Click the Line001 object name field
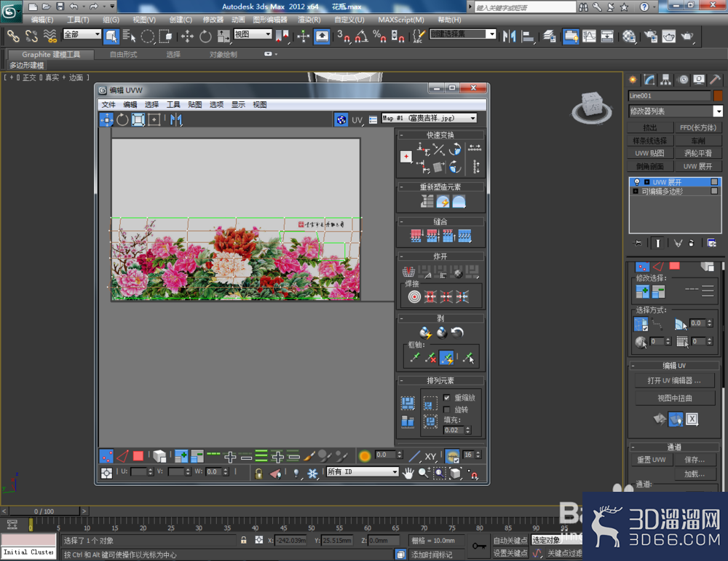The image size is (728, 561). point(670,95)
